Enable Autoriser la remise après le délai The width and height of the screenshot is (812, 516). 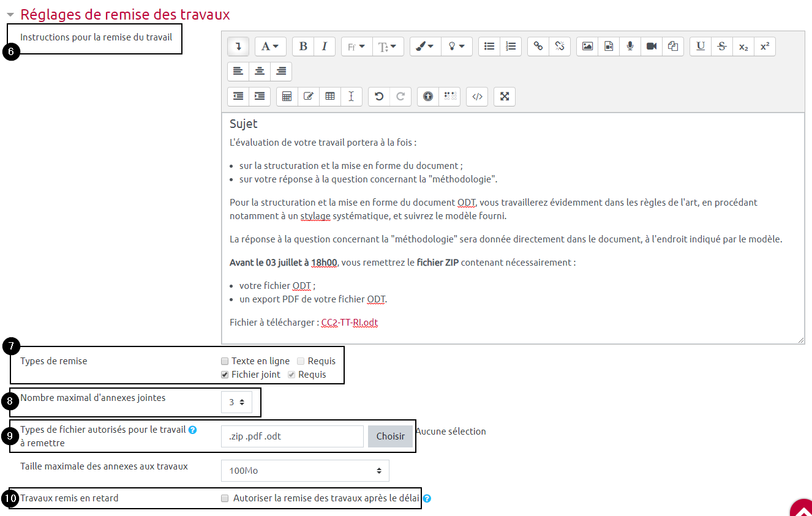225,498
